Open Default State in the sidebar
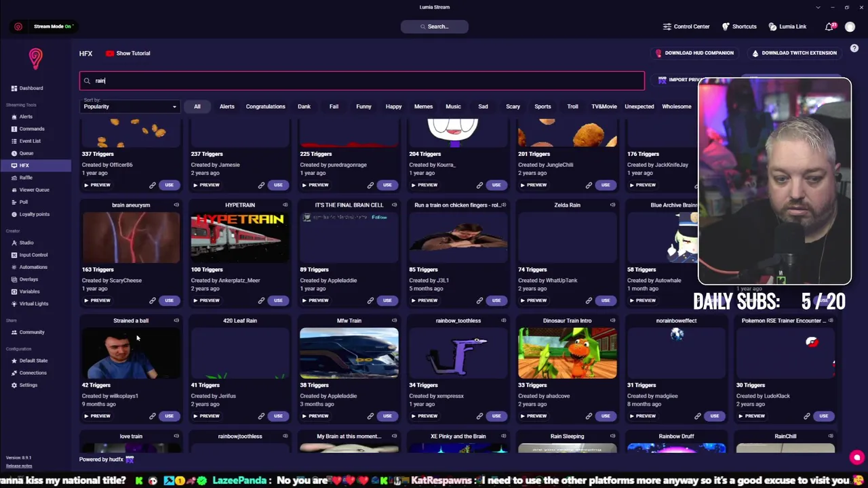This screenshot has width=868, height=488. (x=29, y=361)
